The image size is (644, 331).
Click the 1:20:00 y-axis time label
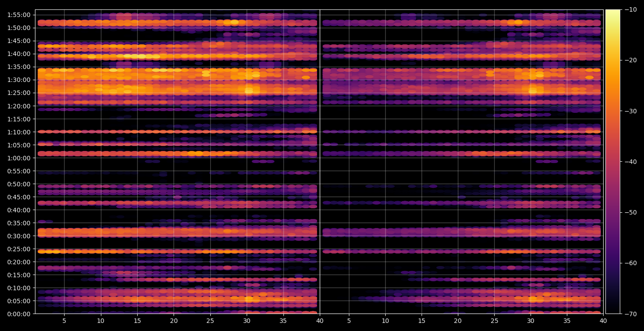(x=19, y=106)
